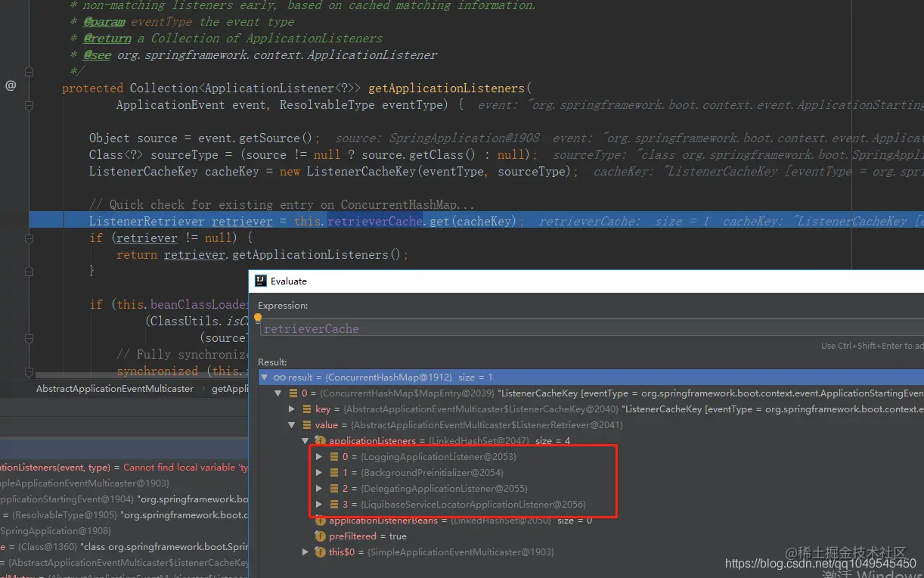Click the 'Quick check for existing entry' comment
924x578 pixels.
point(282,205)
